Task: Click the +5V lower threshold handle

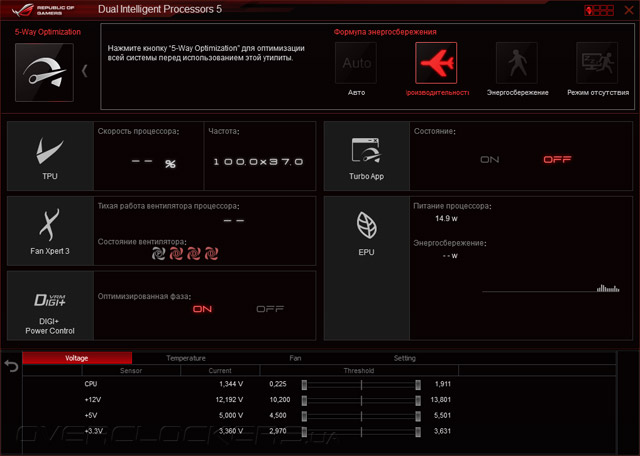Action: coord(304,416)
